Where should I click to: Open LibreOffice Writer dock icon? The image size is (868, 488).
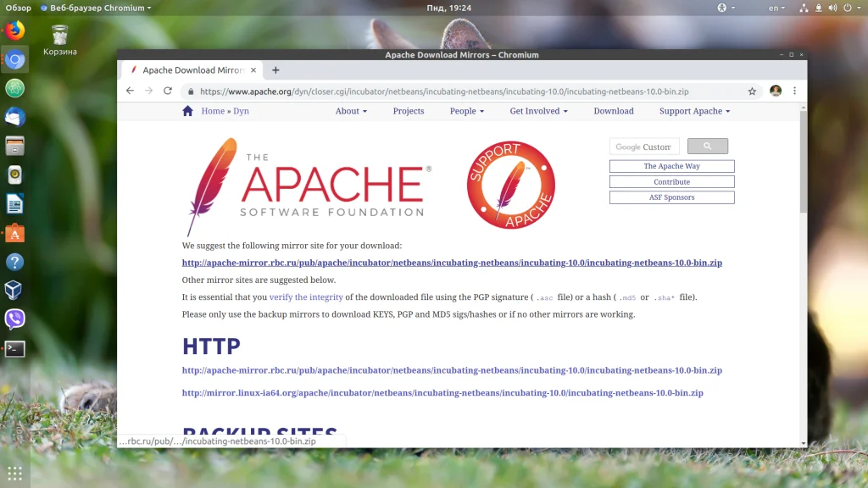coord(15,204)
